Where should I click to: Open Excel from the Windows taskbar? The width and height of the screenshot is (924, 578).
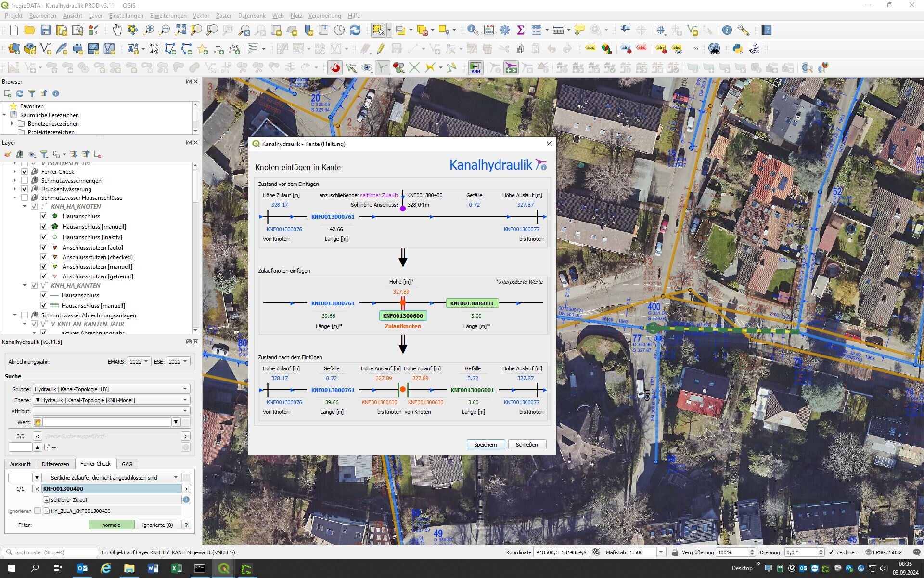click(176, 568)
